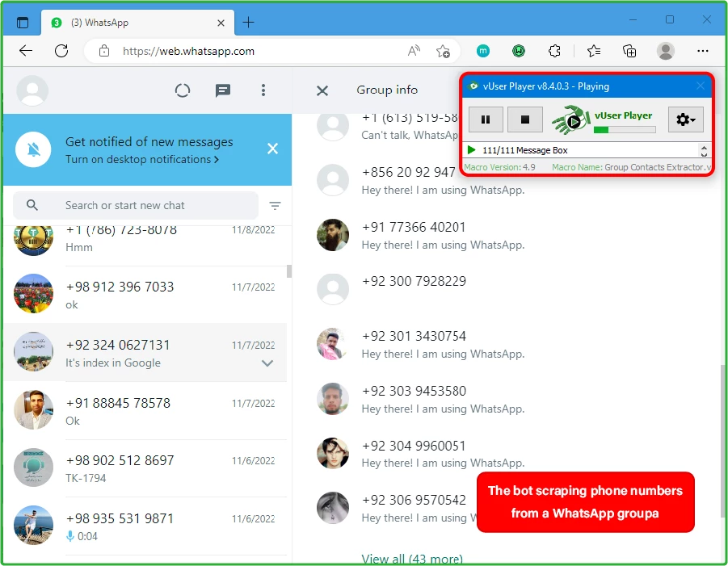This screenshot has height=566, width=728.
Task: Click the voice message microphone icon
Action: (x=70, y=536)
